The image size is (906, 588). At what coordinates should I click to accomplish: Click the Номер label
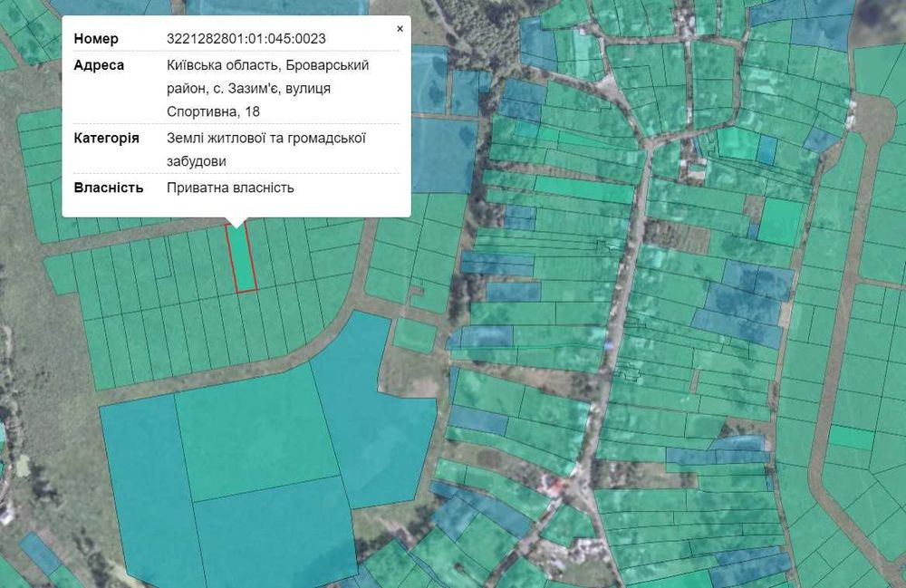pos(96,39)
